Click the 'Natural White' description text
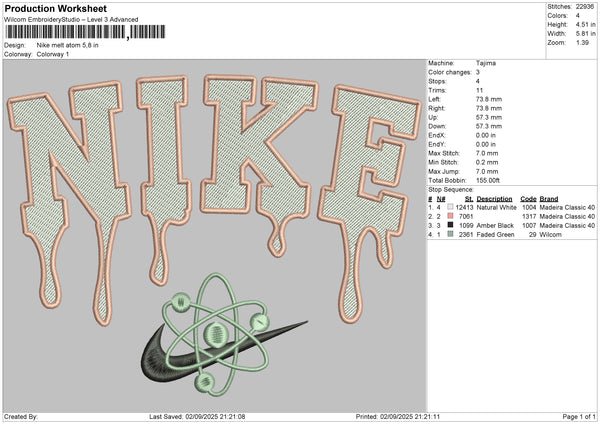 point(496,207)
